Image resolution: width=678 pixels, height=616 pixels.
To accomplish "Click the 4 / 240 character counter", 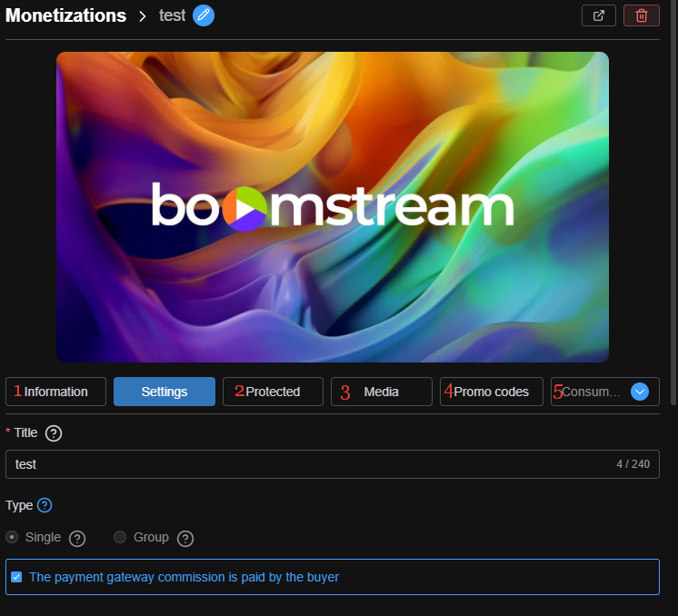I will click(633, 464).
